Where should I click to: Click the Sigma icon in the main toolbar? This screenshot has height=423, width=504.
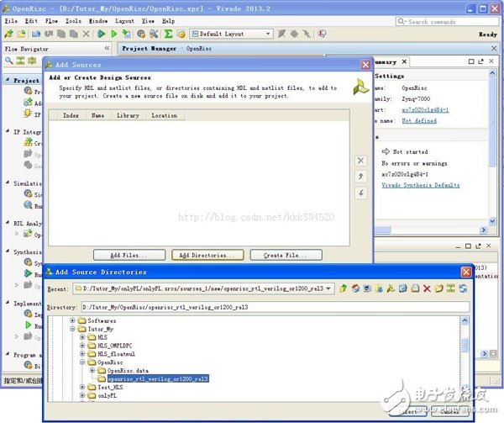click(168, 34)
